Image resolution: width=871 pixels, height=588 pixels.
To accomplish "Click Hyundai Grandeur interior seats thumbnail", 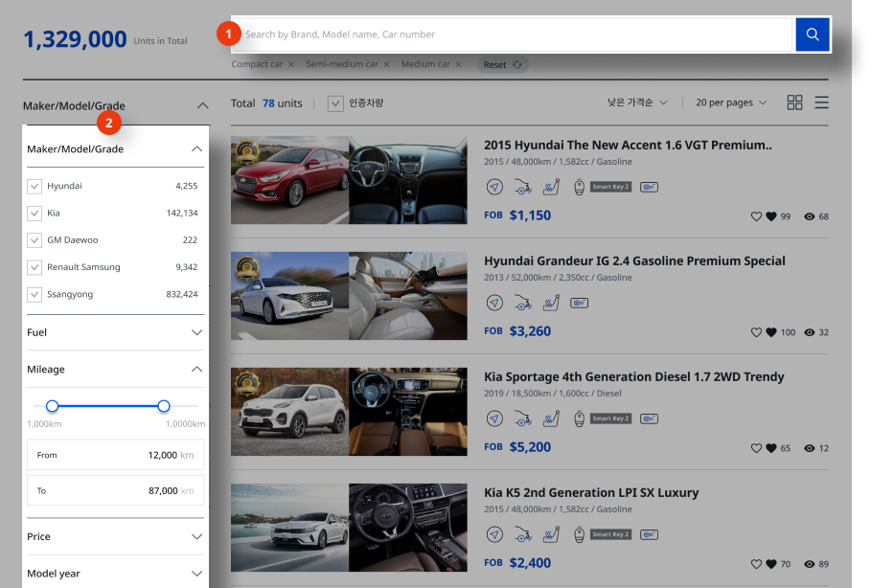I will tap(408, 296).
